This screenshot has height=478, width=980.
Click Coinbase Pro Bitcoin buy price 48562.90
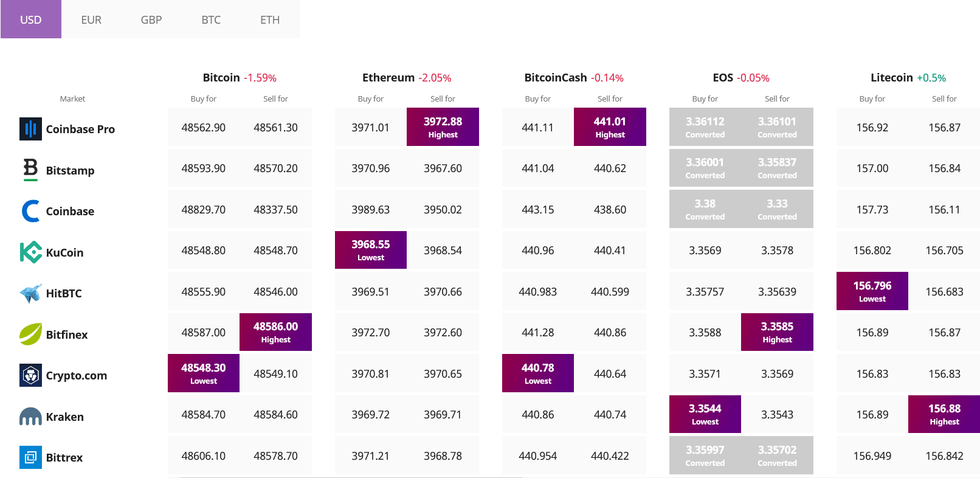point(204,128)
